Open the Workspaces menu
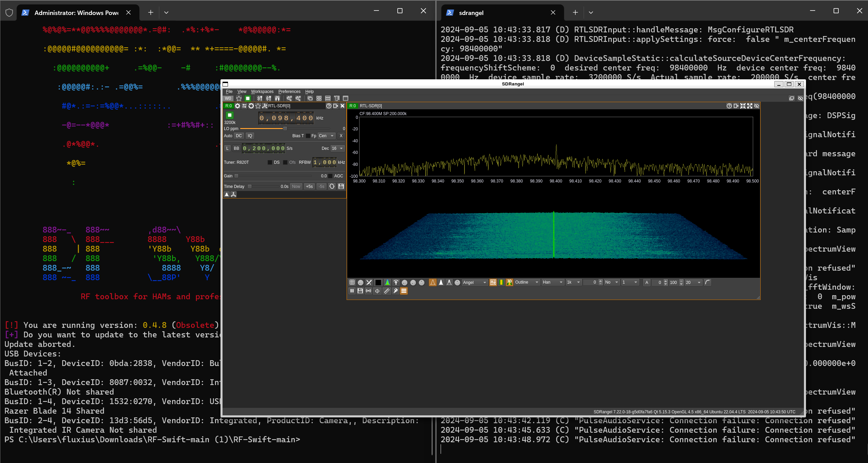 262,92
